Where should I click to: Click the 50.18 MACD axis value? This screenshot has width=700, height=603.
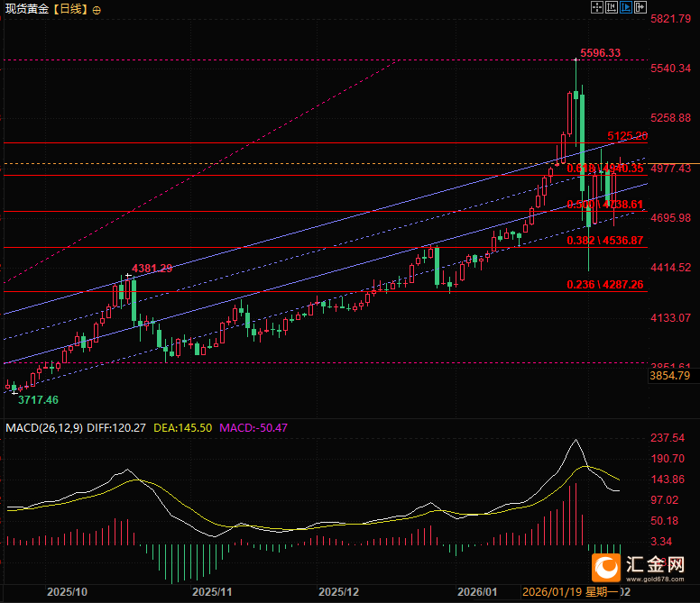click(x=664, y=520)
